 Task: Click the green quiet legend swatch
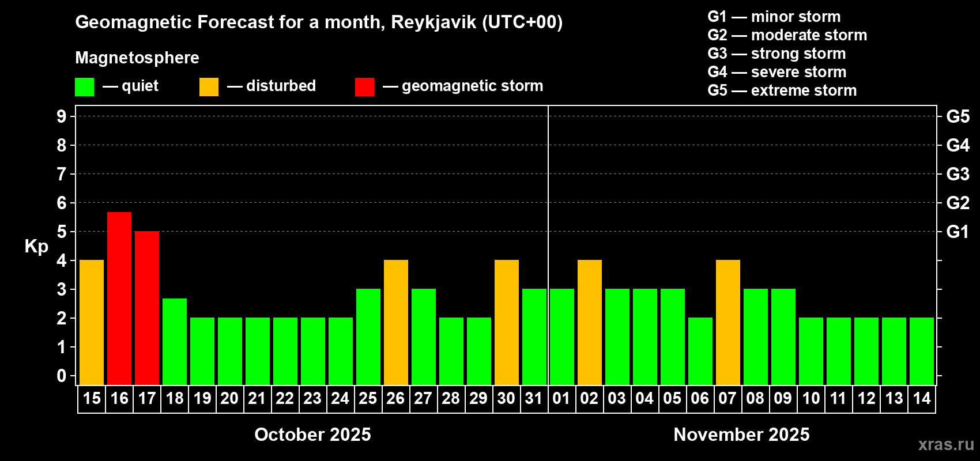[x=84, y=87]
